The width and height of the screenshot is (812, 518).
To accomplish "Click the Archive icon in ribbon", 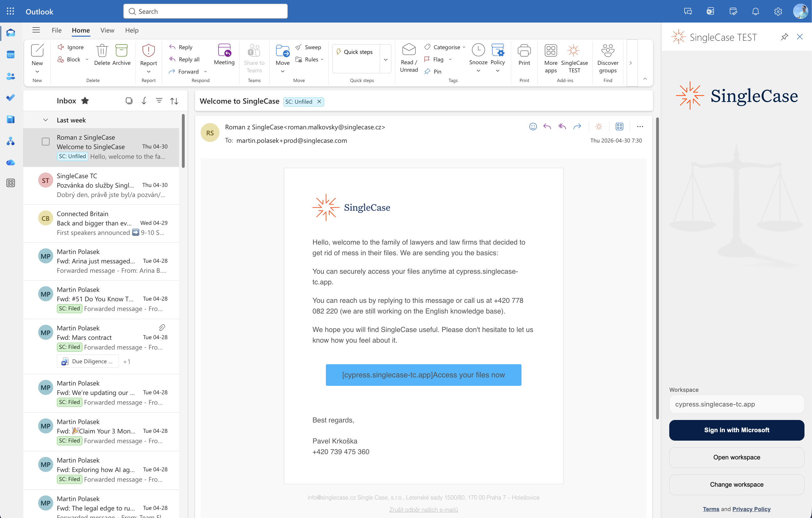I will pos(121,51).
